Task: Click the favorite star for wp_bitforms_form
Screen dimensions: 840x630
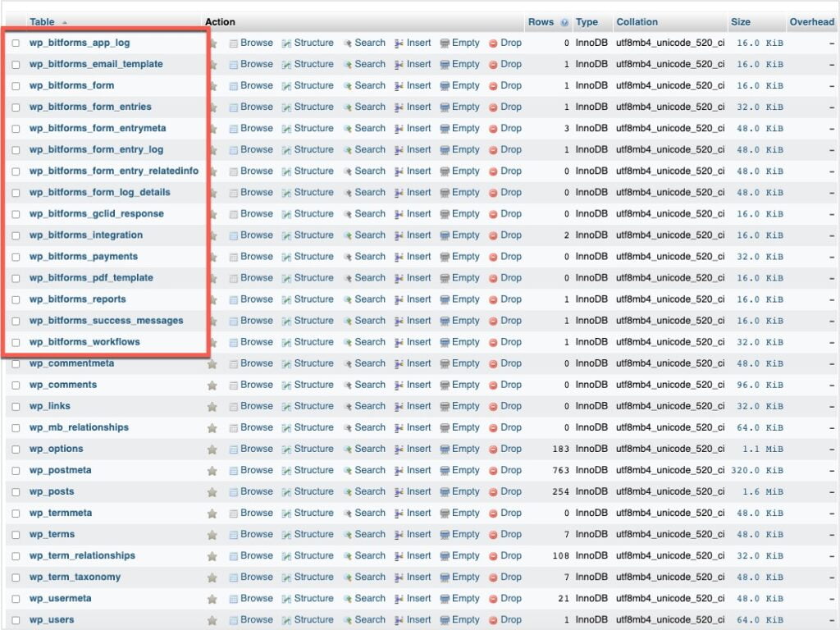Action: click(x=213, y=85)
